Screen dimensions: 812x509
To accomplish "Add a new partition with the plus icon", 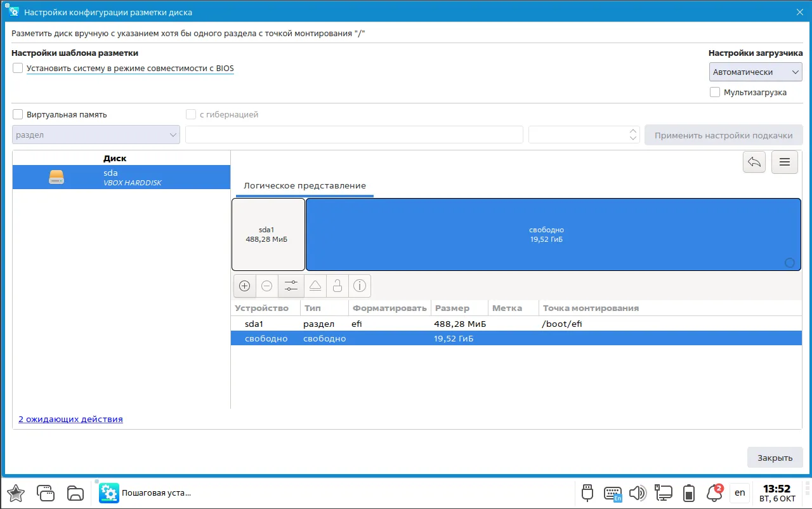I will pos(244,286).
